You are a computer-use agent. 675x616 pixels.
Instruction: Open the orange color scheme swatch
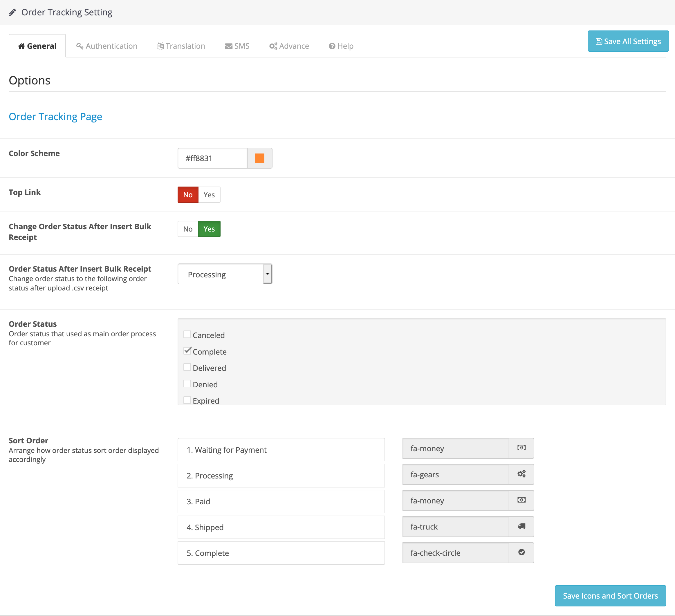[x=259, y=158]
